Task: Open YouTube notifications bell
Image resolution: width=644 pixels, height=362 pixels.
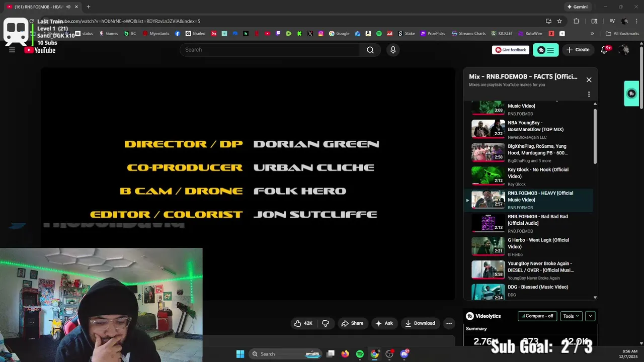Action: click(605, 50)
